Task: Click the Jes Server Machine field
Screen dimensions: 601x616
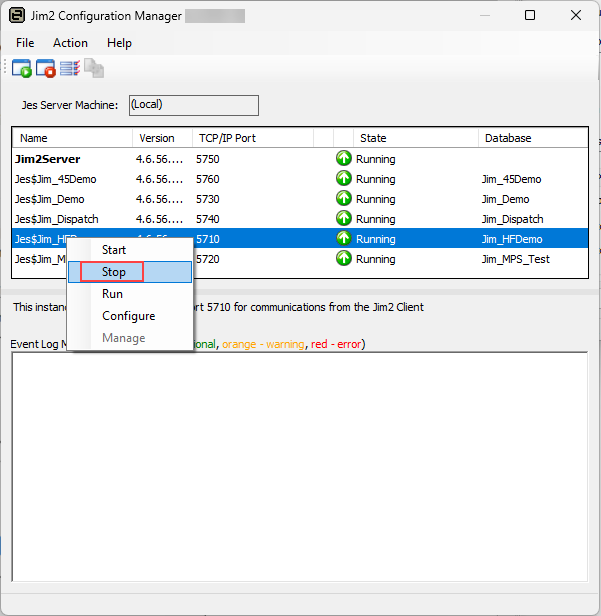Action: click(194, 105)
